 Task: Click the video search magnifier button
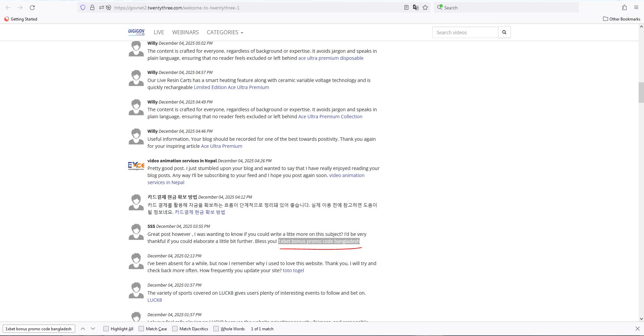[x=504, y=33]
